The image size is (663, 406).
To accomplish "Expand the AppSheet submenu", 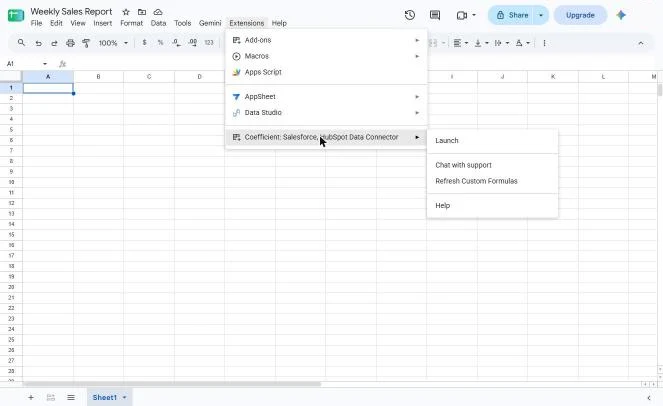I will pos(326,97).
